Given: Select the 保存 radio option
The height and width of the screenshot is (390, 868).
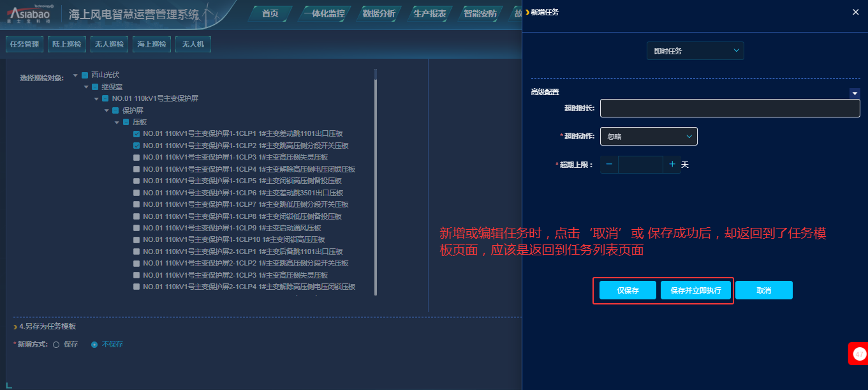Looking at the screenshot, I should (56, 345).
